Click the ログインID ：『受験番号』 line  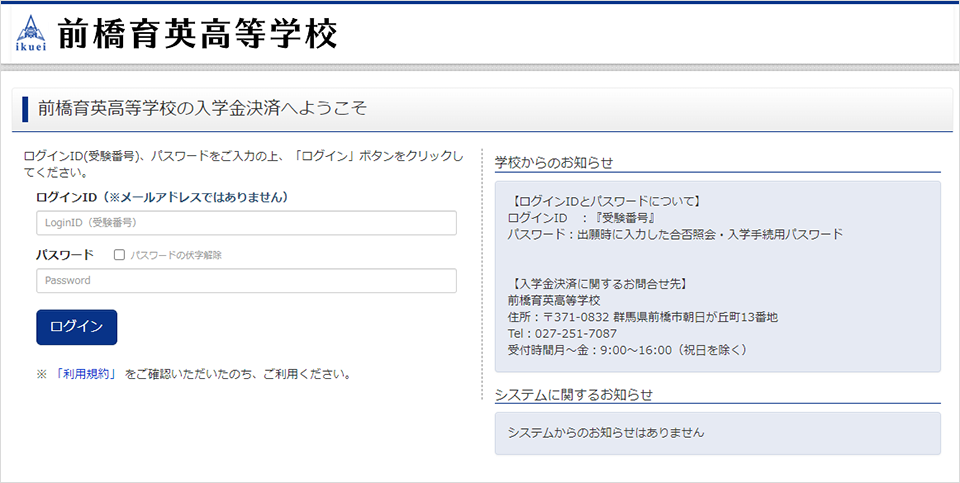[x=583, y=217]
